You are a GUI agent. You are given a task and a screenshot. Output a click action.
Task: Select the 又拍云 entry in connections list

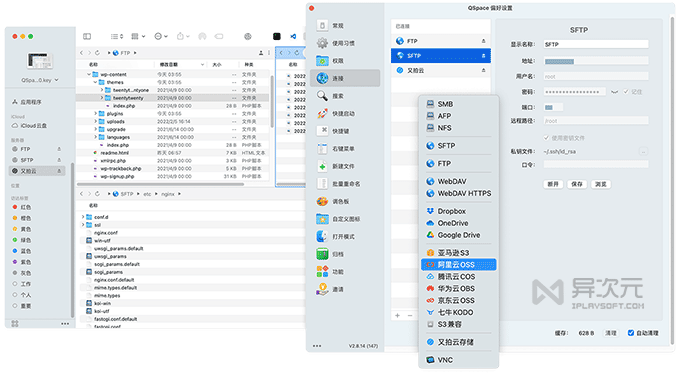tap(441, 70)
